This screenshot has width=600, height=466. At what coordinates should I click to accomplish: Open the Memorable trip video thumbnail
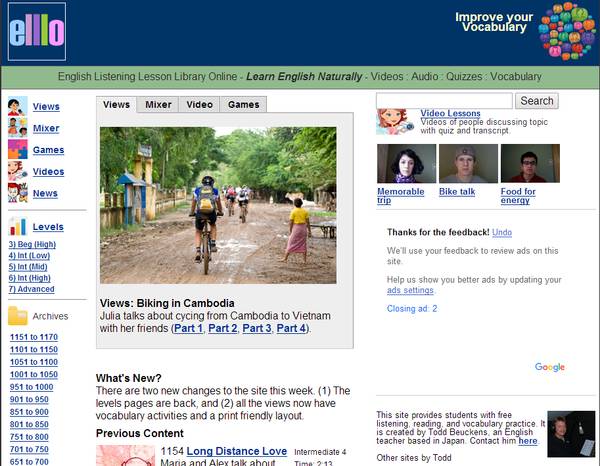[406, 164]
